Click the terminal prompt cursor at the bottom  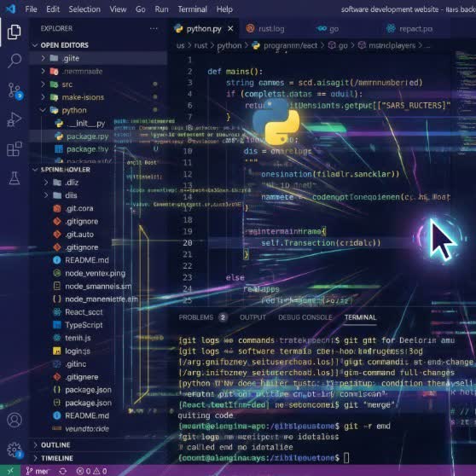click(346, 457)
